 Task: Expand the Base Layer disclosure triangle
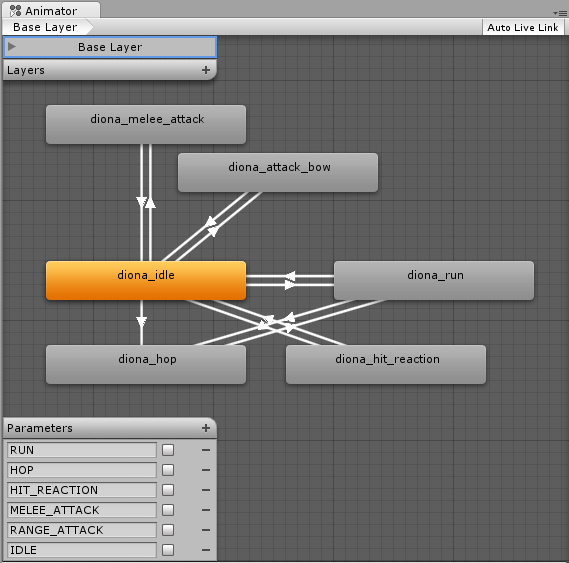click(12, 46)
